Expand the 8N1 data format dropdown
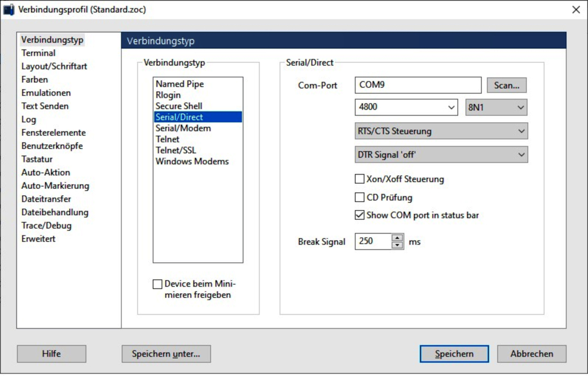Image resolution: width=588 pixels, height=376 pixels. click(x=496, y=107)
